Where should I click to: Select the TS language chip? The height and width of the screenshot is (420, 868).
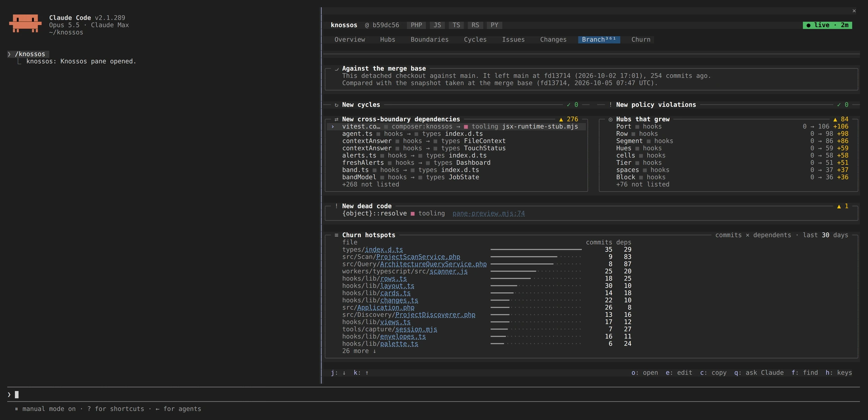(x=456, y=25)
